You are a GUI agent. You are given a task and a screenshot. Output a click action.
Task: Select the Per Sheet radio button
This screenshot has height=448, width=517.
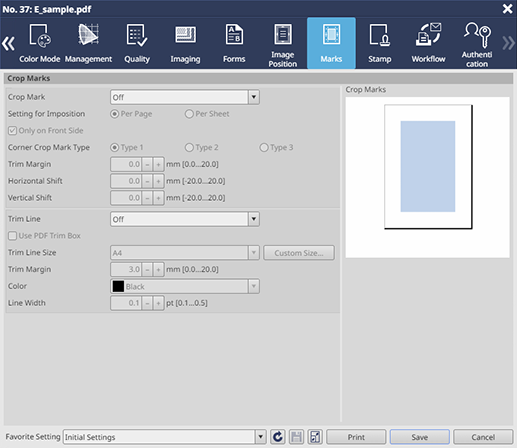(189, 114)
